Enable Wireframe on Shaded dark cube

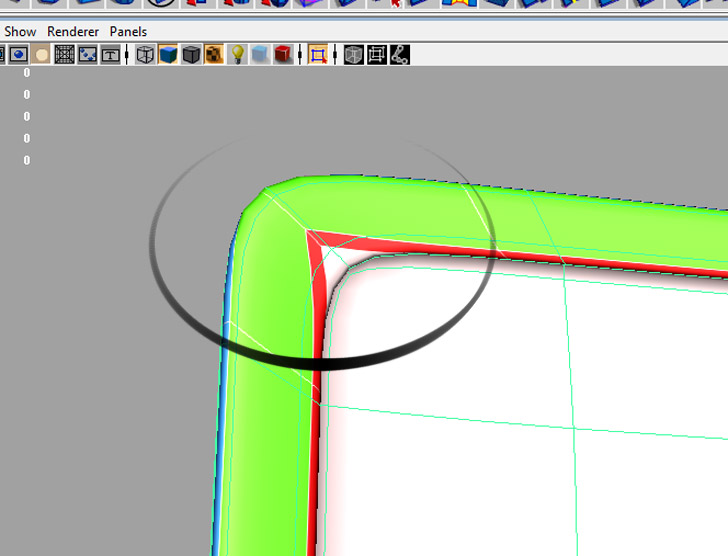tap(191, 55)
